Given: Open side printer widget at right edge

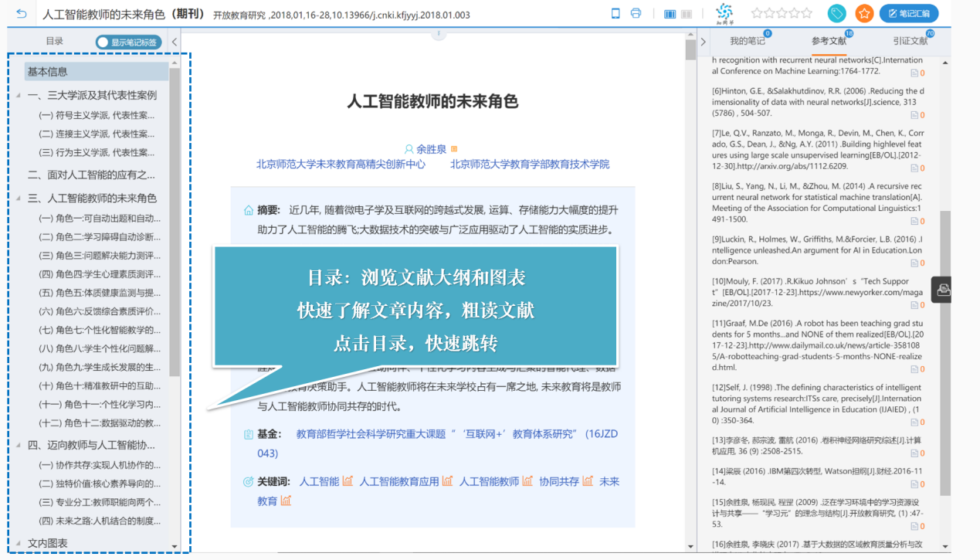Looking at the screenshot, I should click(x=943, y=290).
